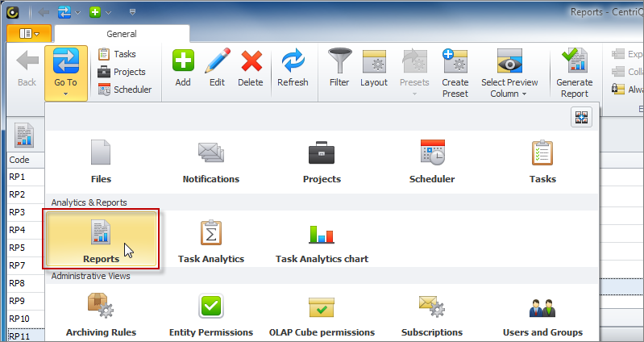Click quick access back arrow in title bar
Screen dimensions: 644x342
coord(44,12)
